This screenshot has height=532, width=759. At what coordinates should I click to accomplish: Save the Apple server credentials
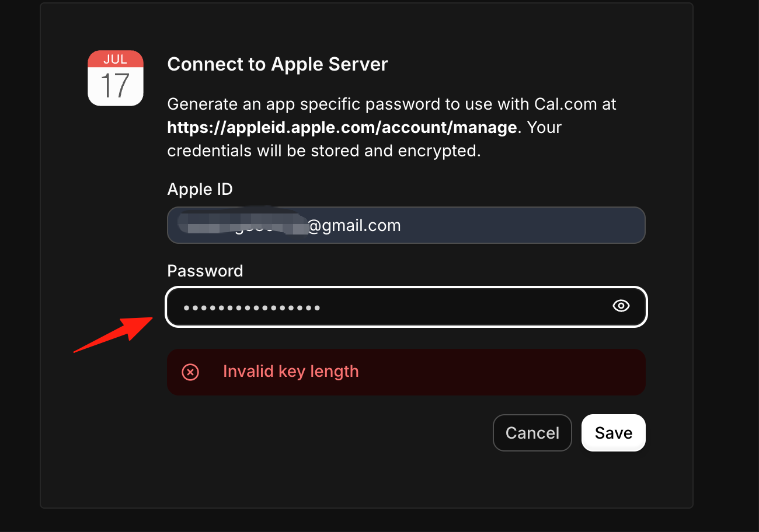[614, 433]
